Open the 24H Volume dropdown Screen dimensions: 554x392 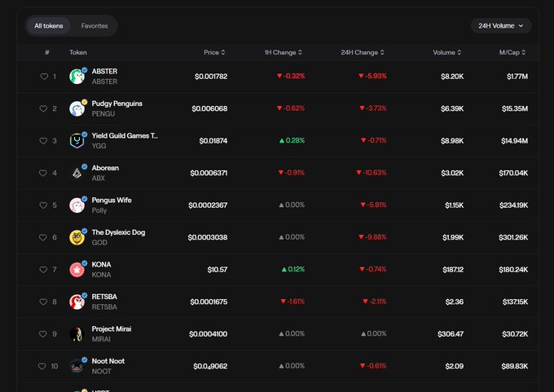[x=501, y=26]
